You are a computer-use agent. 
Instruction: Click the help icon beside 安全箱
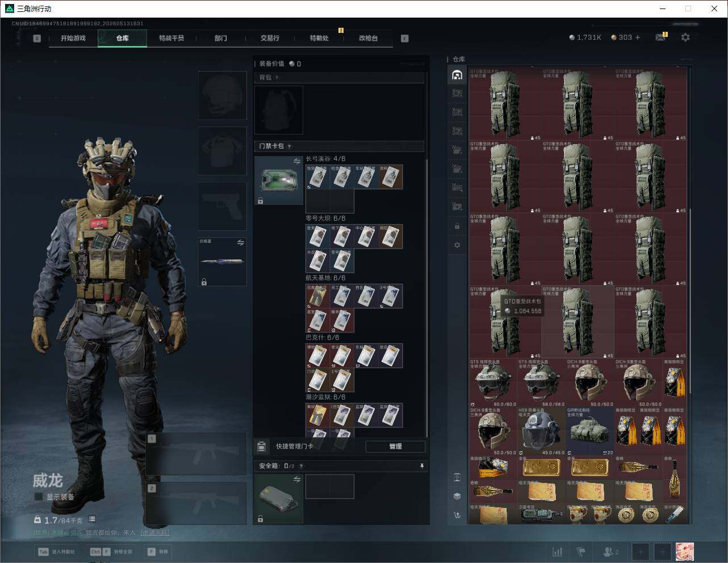point(301,466)
